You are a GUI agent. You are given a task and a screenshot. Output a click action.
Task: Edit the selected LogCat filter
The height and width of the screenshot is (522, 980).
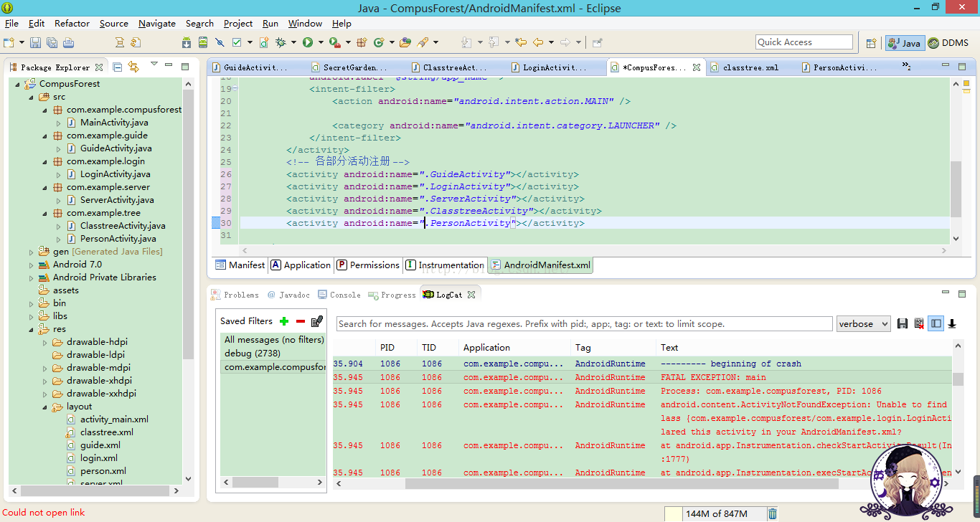click(x=317, y=321)
